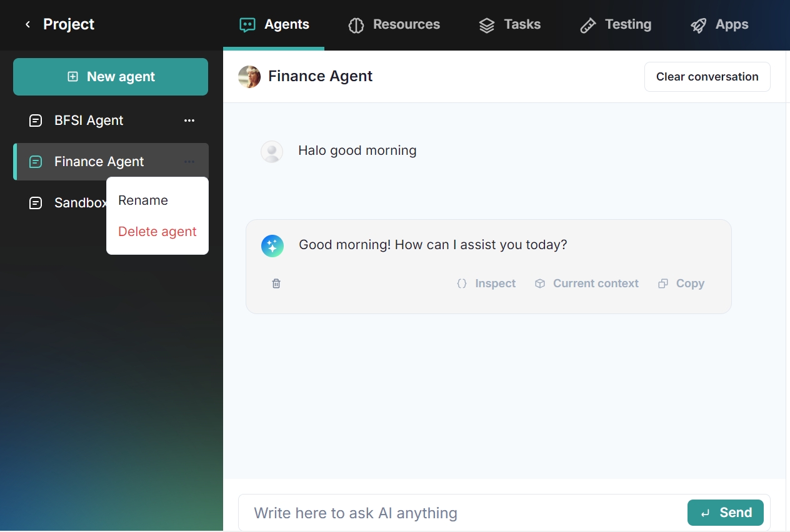Click the AI sparkle assistant icon

click(x=272, y=246)
